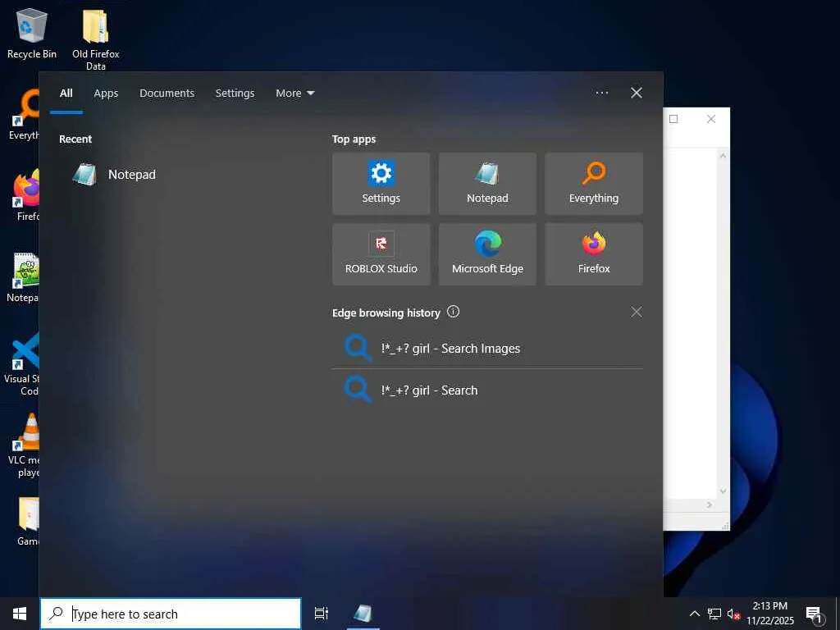
Task: Select Notepad taskbar button
Action: point(363,614)
